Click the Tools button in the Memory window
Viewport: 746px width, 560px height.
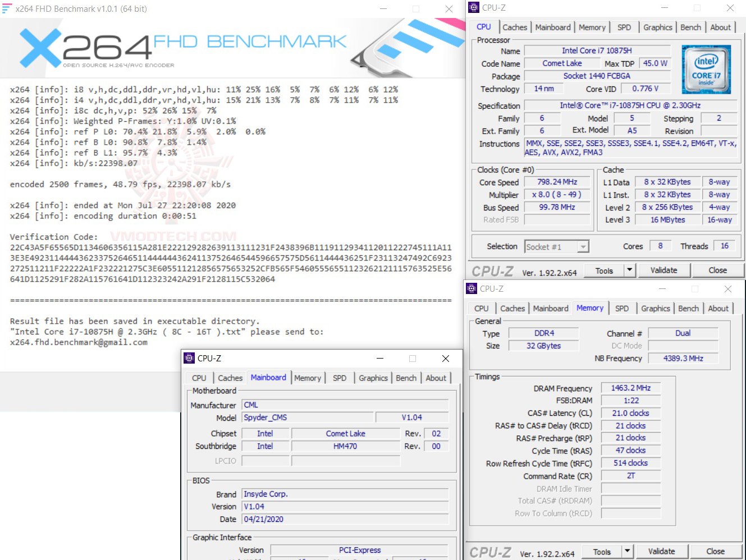pyautogui.click(x=602, y=552)
